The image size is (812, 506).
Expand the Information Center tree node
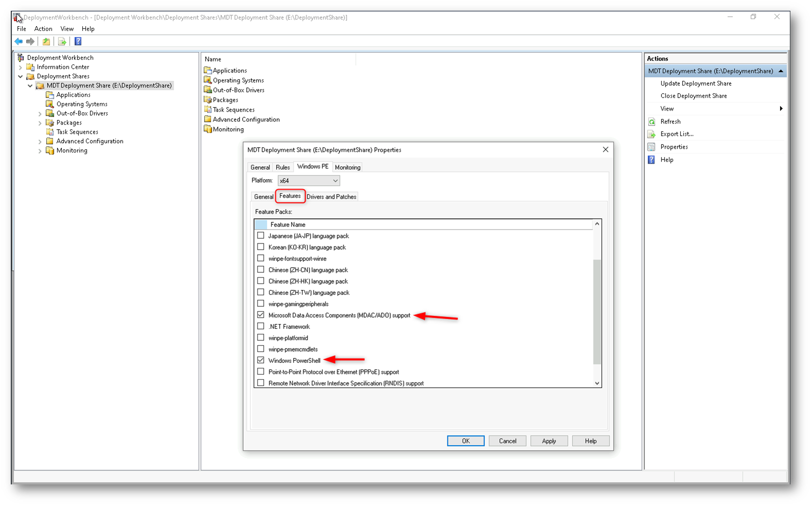tap(21, 67)
